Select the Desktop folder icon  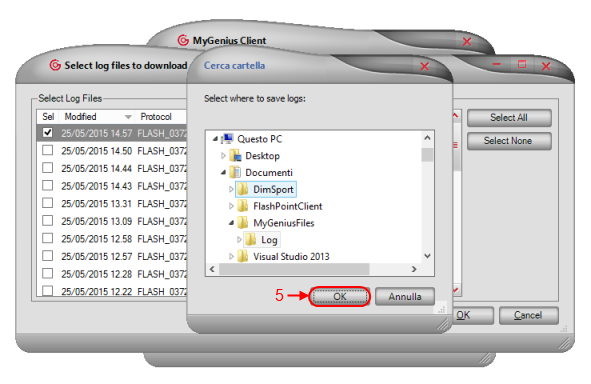pos(235,156)
